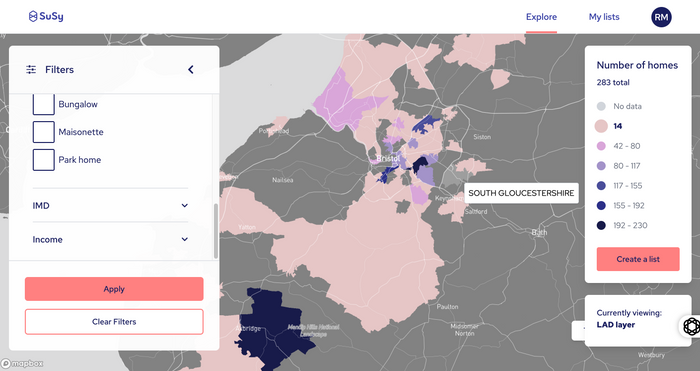This screenshot has width=700, height=371.
Task: Expand the Income filter section
Action: [110, 239]
